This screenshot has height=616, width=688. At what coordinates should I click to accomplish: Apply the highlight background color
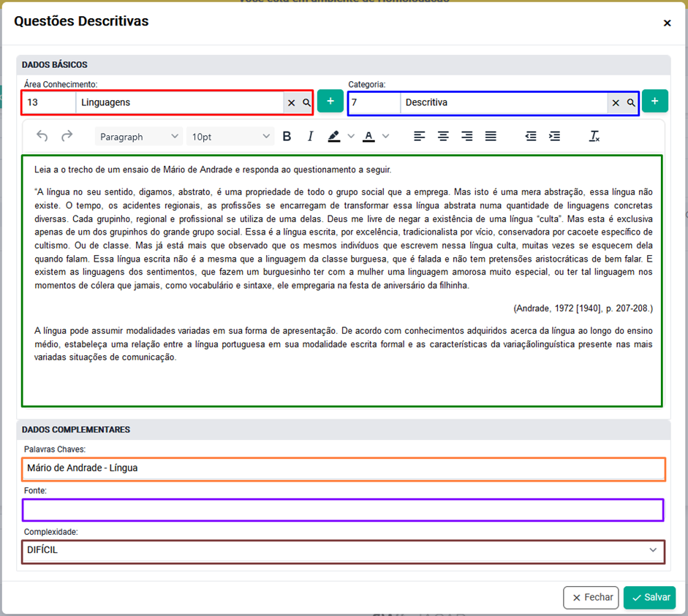(334, 137)
